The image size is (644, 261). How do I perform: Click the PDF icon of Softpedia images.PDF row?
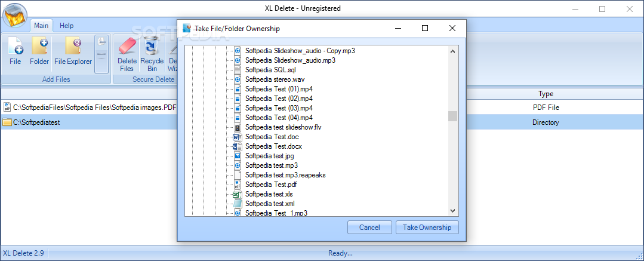click(7, 108)
